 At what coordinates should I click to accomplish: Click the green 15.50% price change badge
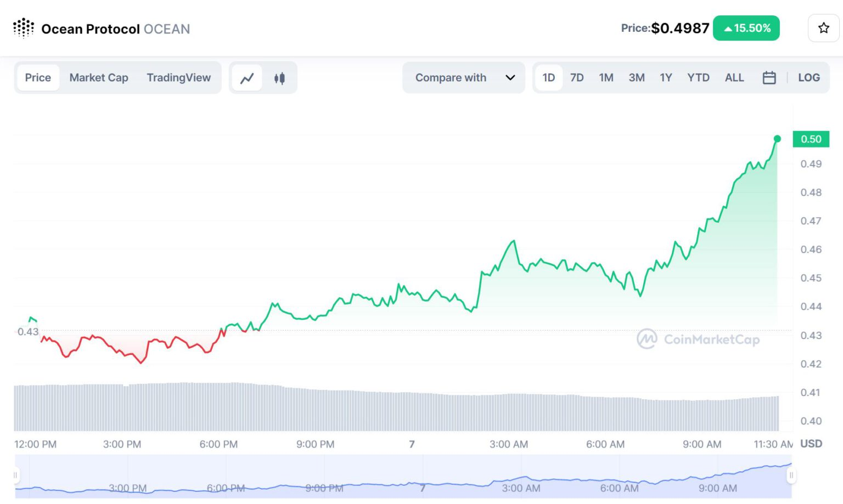(x=746, y=28)
